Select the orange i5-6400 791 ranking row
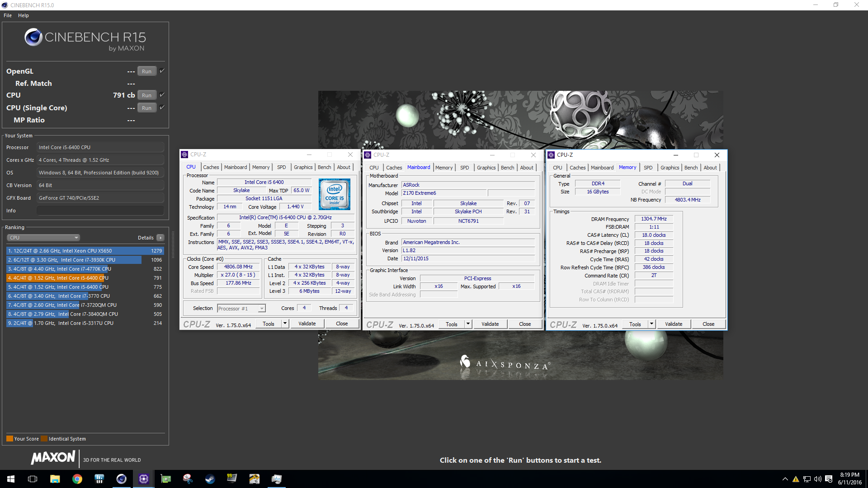 pos(85,278)
